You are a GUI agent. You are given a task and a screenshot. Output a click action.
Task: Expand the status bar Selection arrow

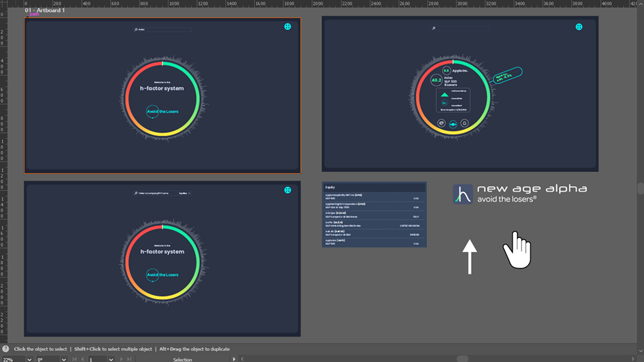pyautogui.click(x=234, y=359)
